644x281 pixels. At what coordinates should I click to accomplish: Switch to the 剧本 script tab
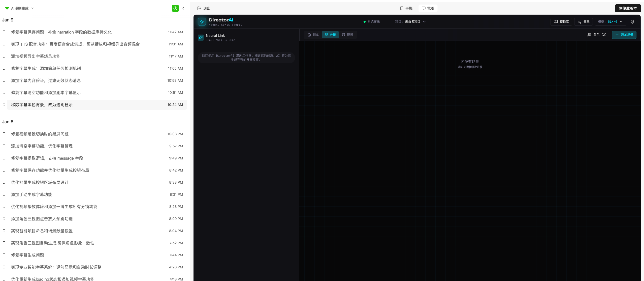(x=313, y=35)
